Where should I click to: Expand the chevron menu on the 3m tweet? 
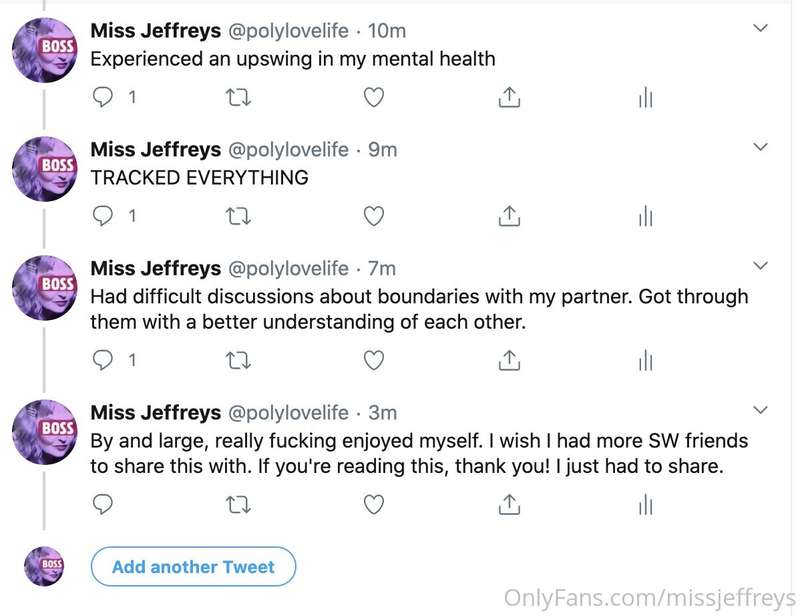[760, 410]
